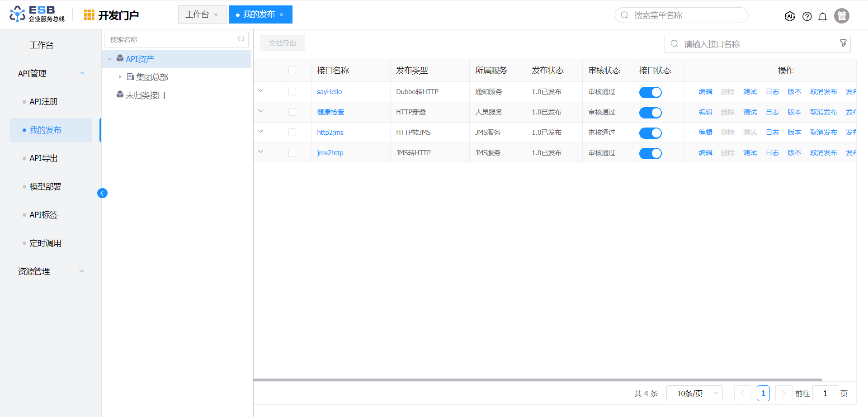Click search icon in tree search box
The width and height of the screenshot is (868, 417).
[241, 39]
